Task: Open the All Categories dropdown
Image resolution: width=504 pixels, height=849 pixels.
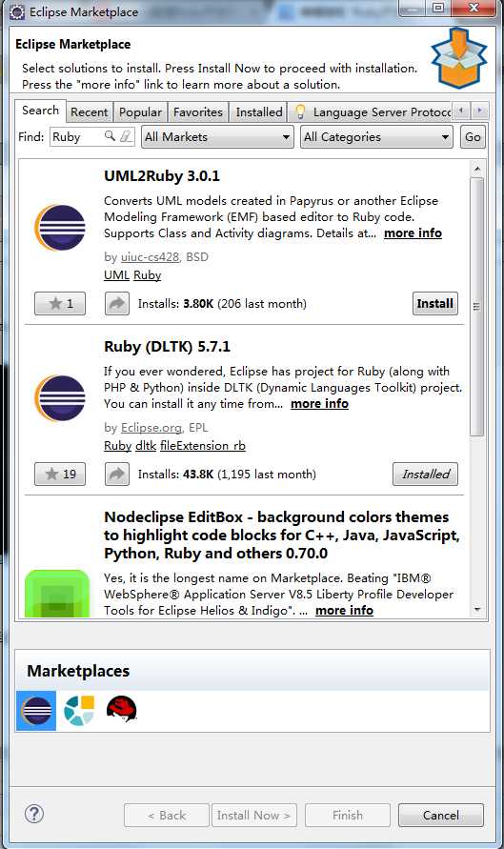Action: [376, 137]
